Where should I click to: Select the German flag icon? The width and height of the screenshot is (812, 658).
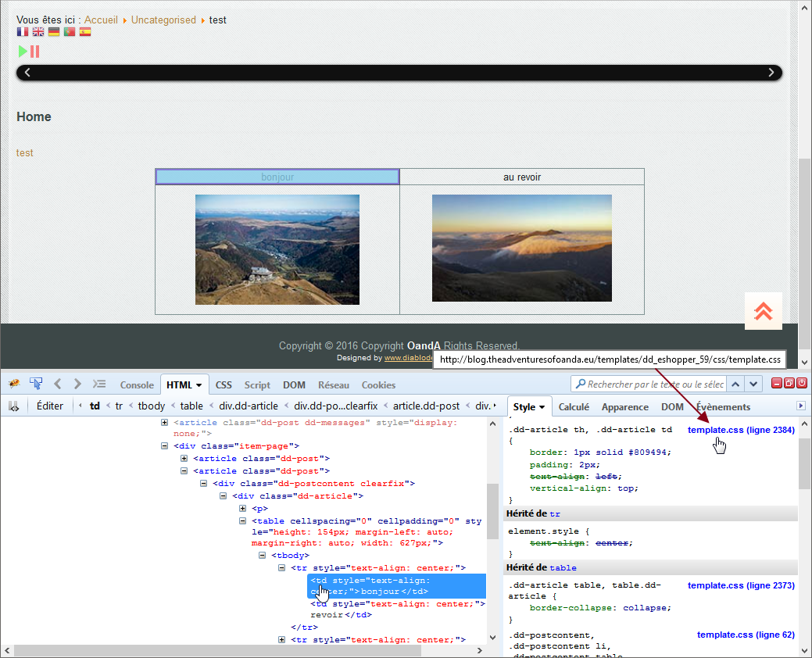54,32
